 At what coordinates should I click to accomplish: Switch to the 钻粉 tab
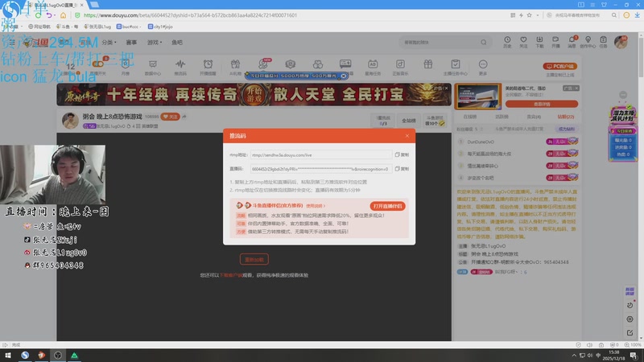[x=566, y=117]
